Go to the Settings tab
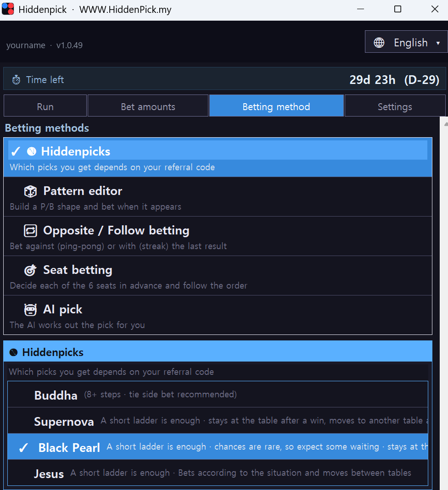Viewport: 448px width, 490px height. point(395,106)
